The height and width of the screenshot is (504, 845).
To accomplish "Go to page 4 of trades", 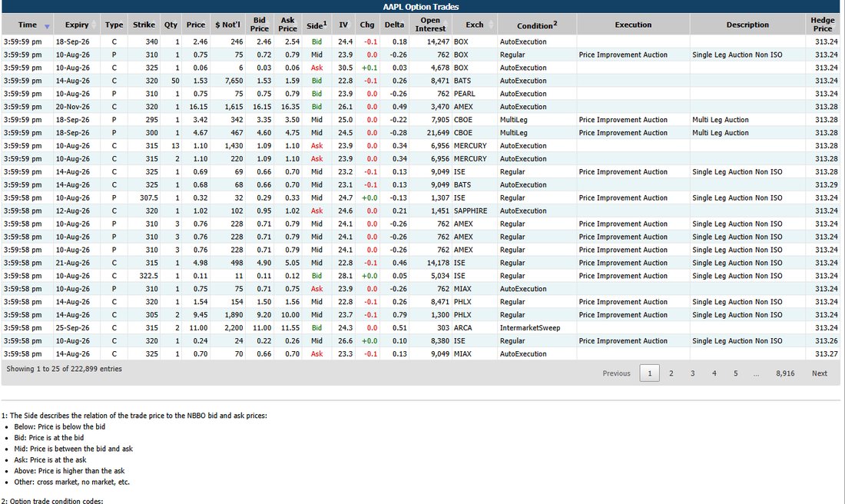I will 714,373.
